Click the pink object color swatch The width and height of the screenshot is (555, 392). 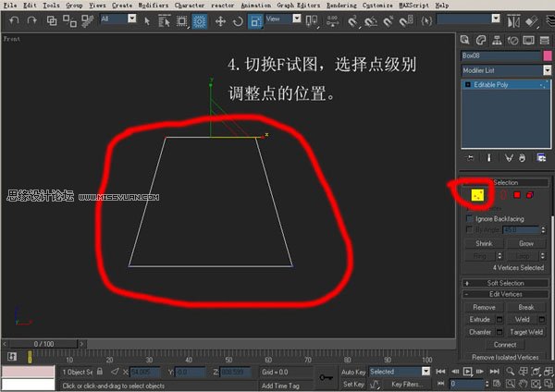(548, 55)
